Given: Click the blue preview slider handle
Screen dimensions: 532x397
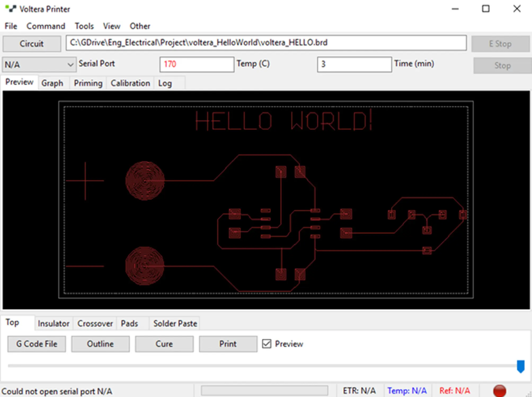Looking at the screenshot, I should [521, 366].
